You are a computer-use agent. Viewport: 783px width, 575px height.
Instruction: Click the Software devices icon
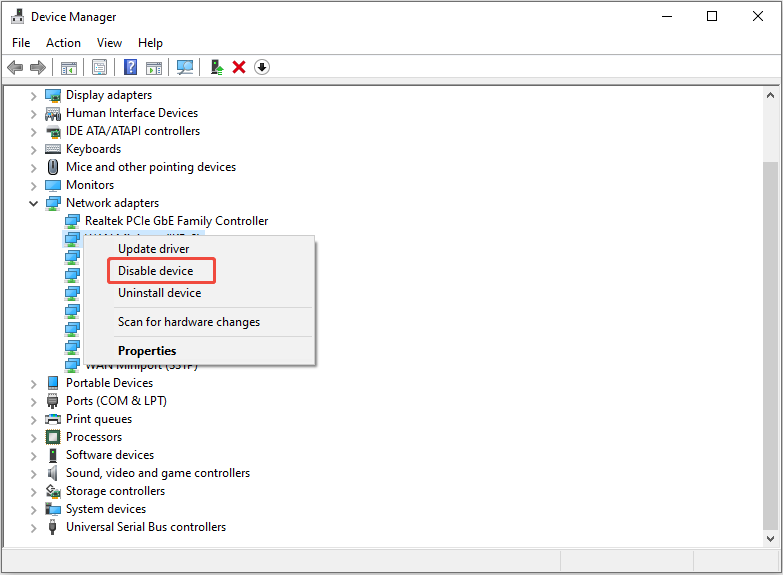point(53,455)
